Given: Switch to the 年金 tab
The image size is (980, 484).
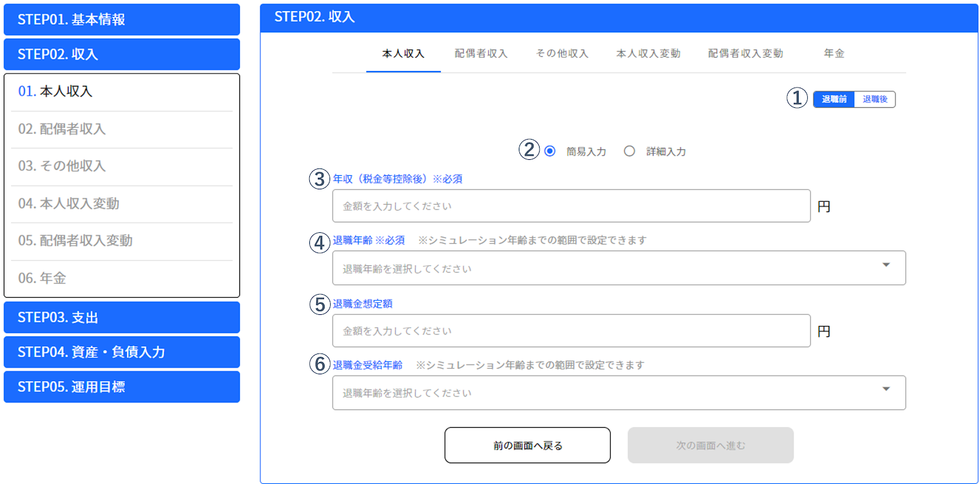Looking at the screenshot, I should pyautogui.click(x=834, y=54).
